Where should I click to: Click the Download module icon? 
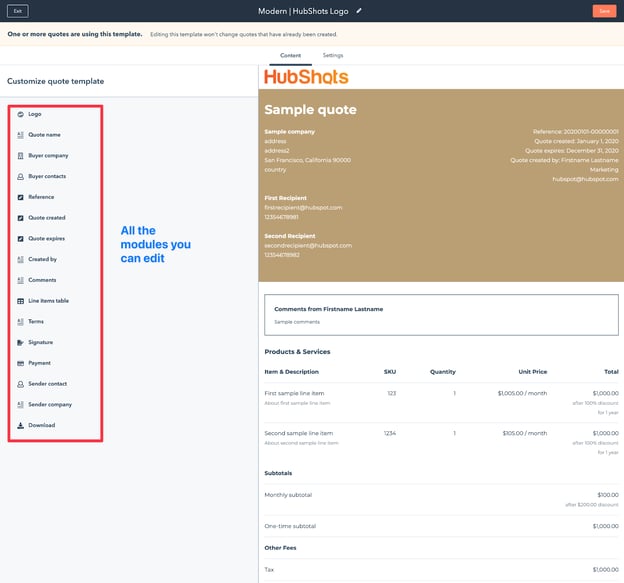click(21, 425)
